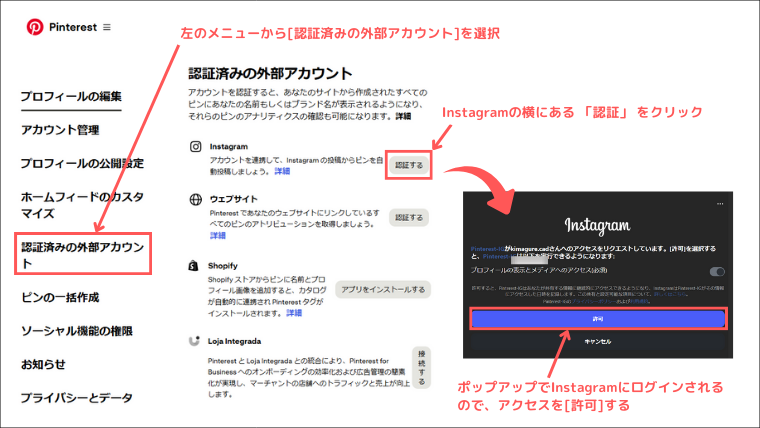This screenshot has width=760, height=428.
Task: Click the Pinterest logo icon
Action: coord(35,27)
